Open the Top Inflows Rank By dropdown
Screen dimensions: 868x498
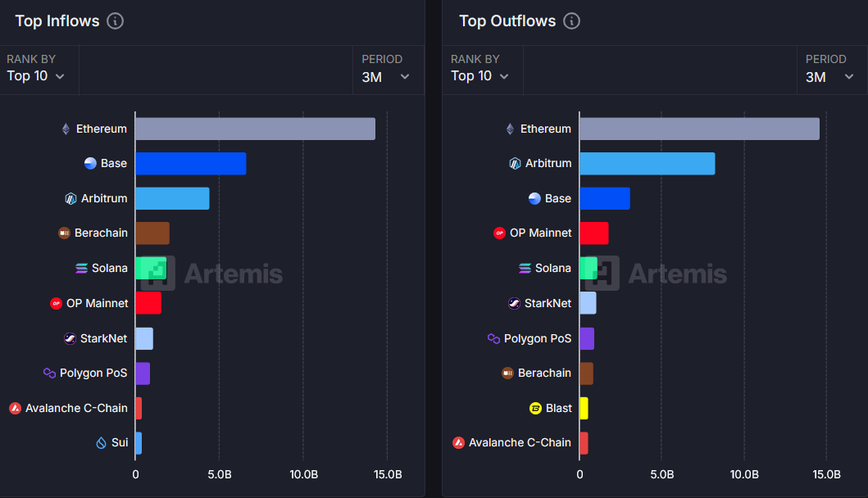36,76
